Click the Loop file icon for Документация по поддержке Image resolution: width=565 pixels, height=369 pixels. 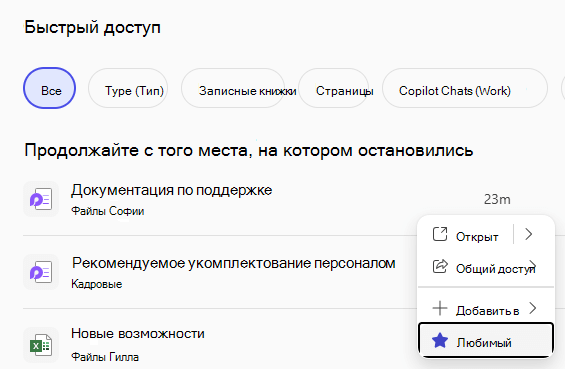(41, 199)
